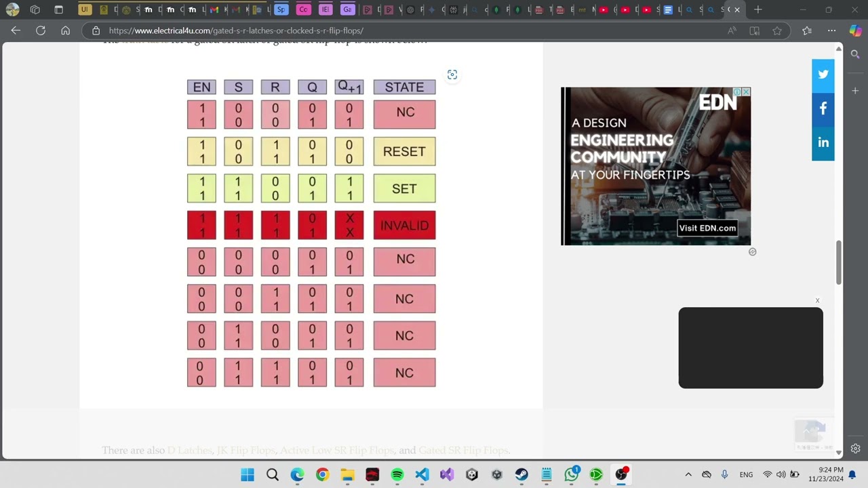Enter Immersive Reader from the address bar
Image resolution: width=868 pixels, height=488 pixels.
pyautogui.click(x=754, y=30)
